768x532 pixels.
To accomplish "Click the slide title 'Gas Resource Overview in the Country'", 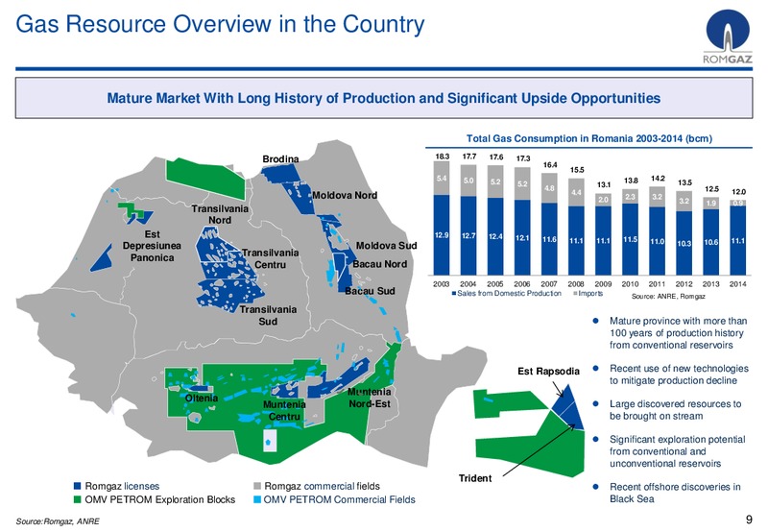I will pyautogui.click(x=220, y=24).
